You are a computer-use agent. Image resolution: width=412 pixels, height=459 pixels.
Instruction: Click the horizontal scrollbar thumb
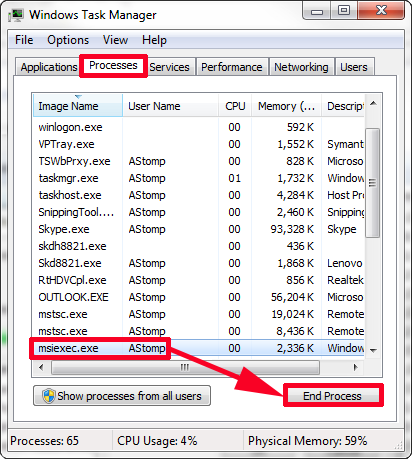[185, 368]
